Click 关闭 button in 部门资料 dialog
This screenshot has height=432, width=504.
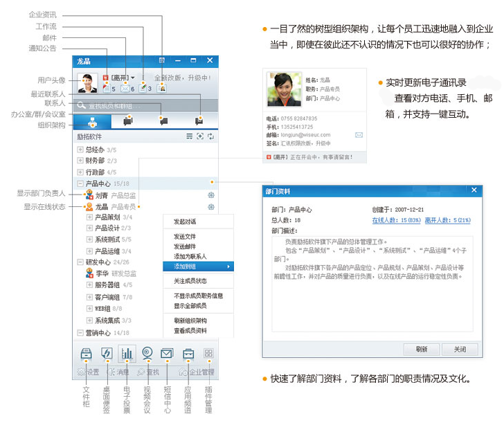pyautogui.click(x=460, y=350)
